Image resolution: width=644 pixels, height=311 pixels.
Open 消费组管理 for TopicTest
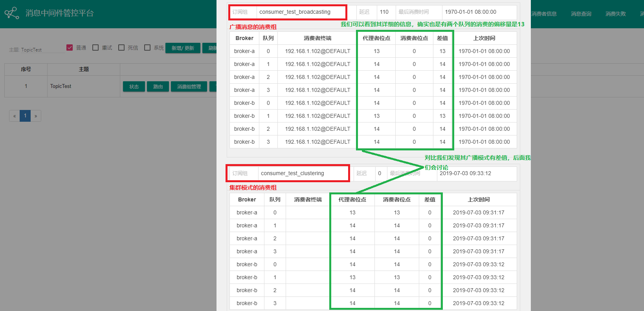189,86
